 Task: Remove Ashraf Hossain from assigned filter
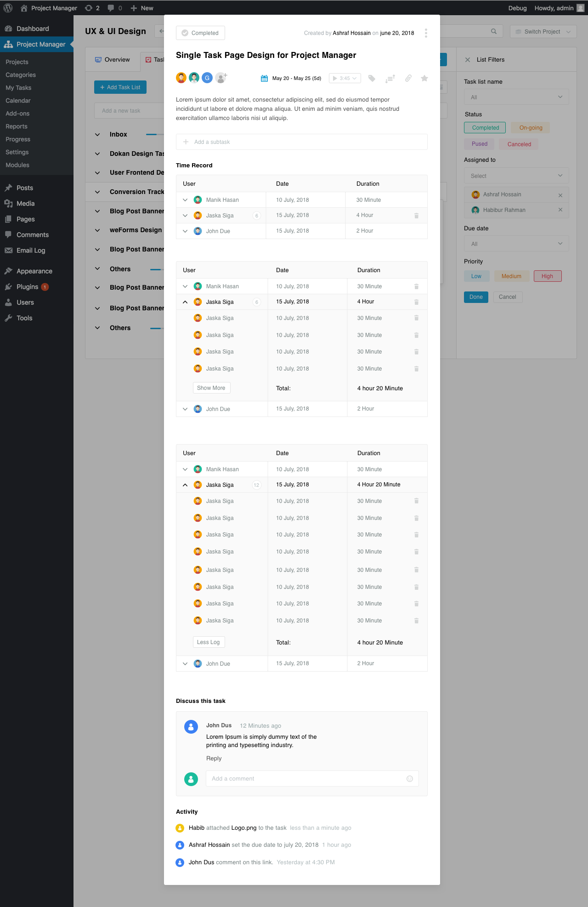click(x=560, y=195)
